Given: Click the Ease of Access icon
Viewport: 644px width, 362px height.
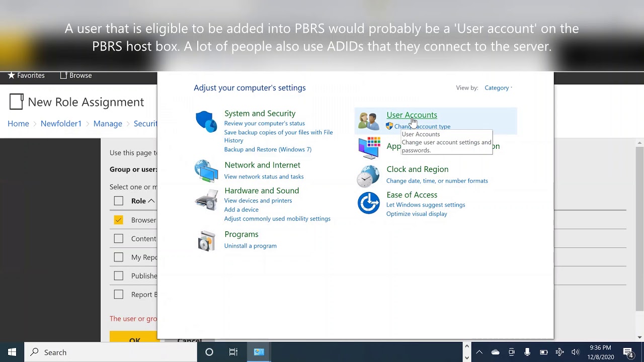Looking at the screenshot, I should pos(368,203).
